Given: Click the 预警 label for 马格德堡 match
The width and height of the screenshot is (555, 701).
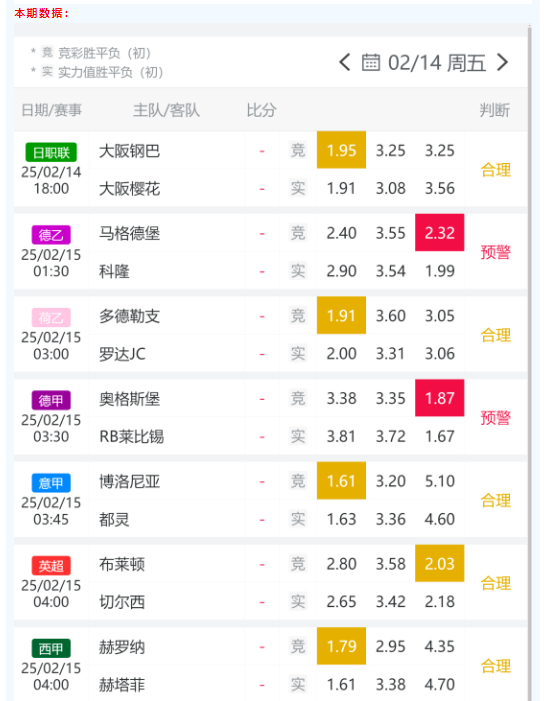Looking at the screenshot, I should click(x=496, y=252).
